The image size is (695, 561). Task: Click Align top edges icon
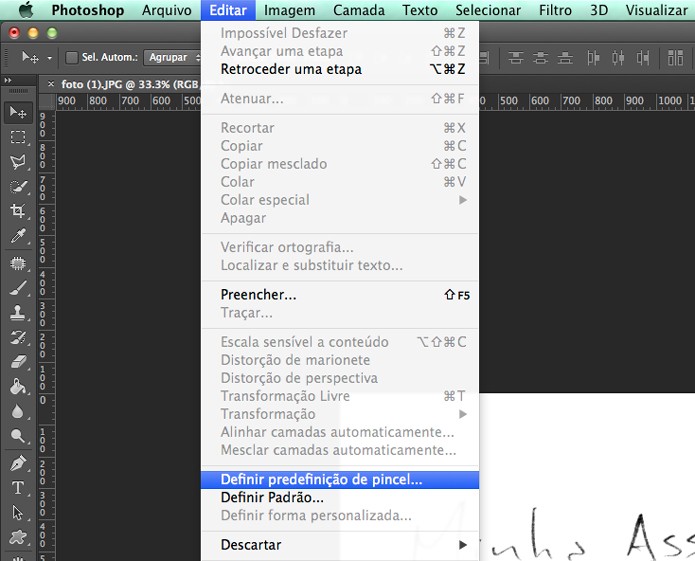pyautogui.click(x=515, y=58)
